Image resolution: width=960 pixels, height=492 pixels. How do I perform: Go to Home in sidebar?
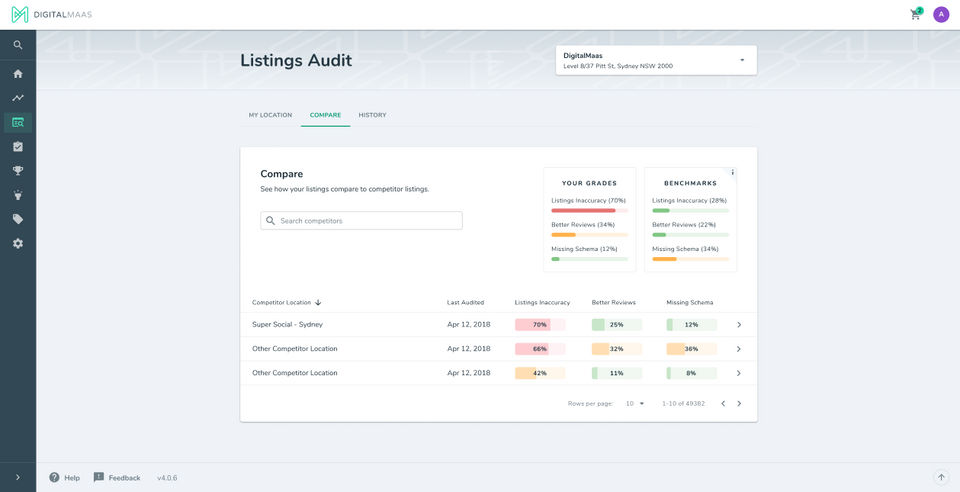point(18,73)
